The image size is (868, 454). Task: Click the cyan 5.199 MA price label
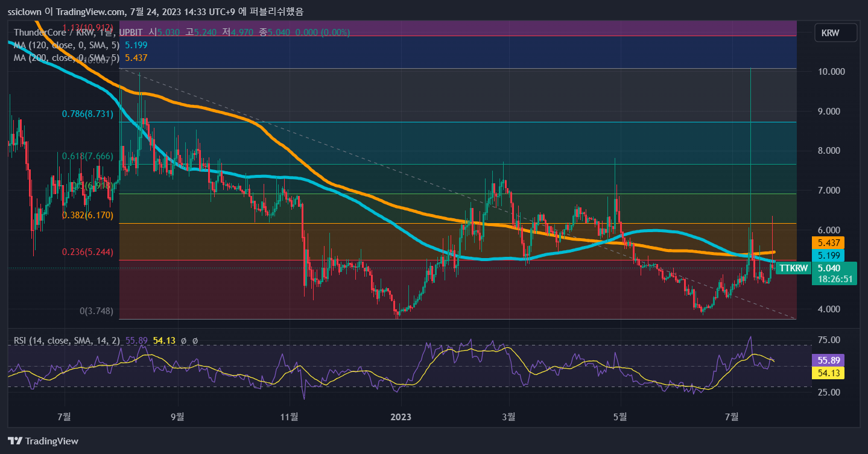(x=828, y=256)
